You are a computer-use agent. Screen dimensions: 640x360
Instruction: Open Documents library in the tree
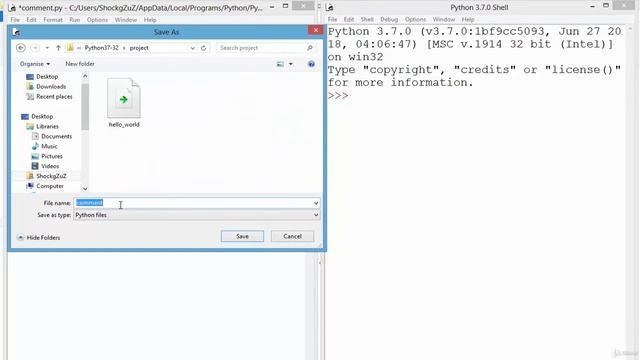(x=52, y=136)
